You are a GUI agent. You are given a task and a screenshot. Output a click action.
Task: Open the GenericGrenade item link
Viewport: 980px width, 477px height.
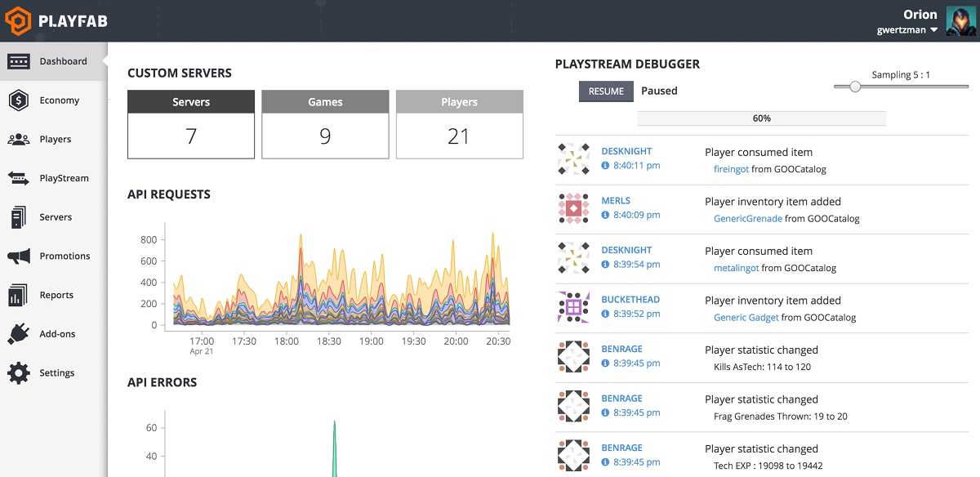(x=748, y=219)
